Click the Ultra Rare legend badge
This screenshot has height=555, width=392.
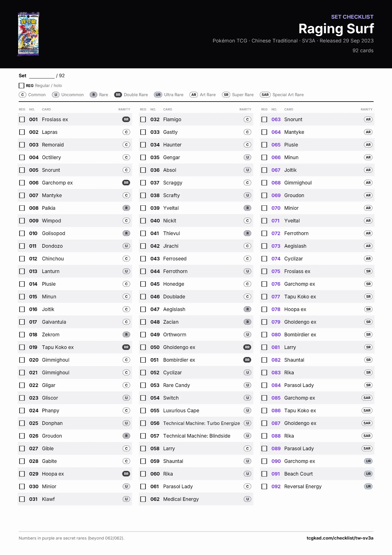coord(158,95)
